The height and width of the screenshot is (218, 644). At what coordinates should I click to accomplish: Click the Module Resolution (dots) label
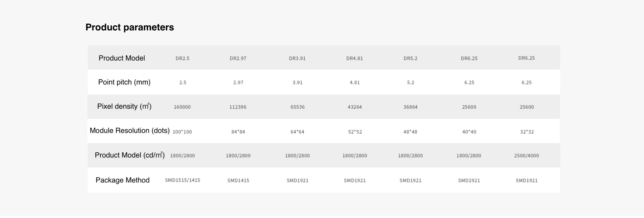point(130,131)
